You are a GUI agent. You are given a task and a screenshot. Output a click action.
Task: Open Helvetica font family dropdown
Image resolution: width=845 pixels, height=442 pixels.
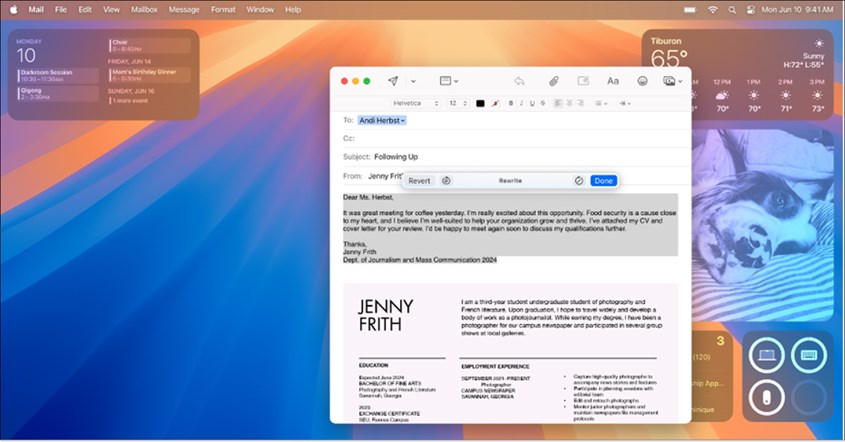point(415,103)
